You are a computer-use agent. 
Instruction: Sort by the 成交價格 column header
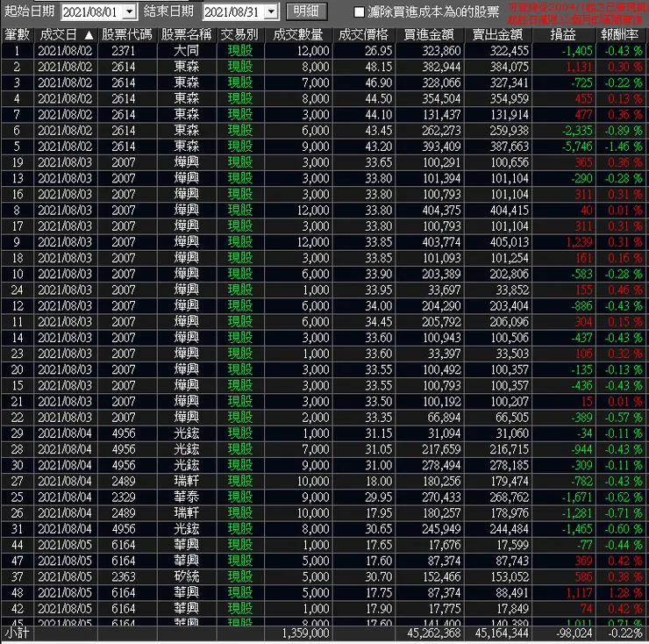click(x=364, y=35)
